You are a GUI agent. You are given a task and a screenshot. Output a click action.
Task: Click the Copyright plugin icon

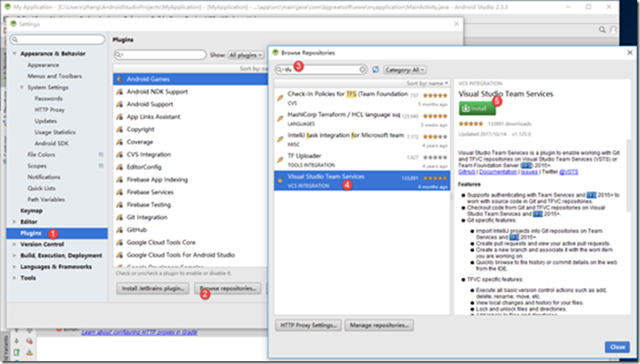click(x=119, y=130)
